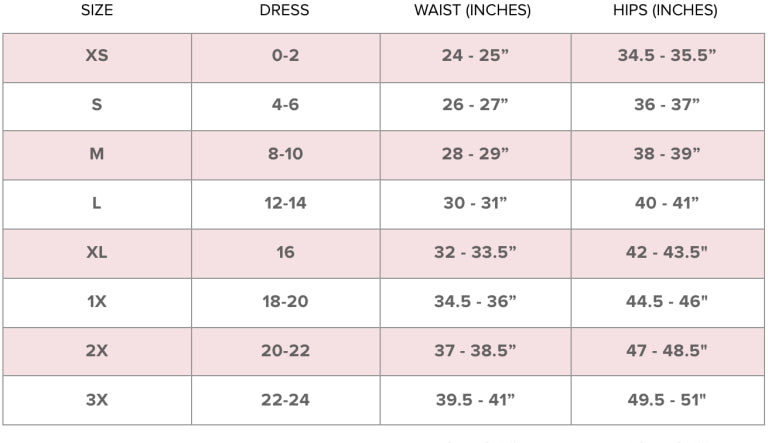The height and width of the screenshot is (443, 768).
Task: Click the waist 26 - 27" cell
Action: pos(475,105)
